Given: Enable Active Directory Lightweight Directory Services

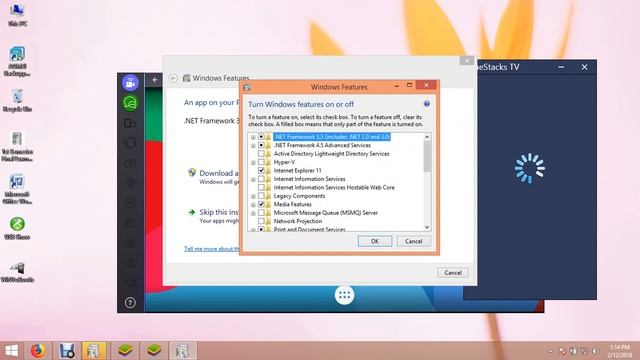Looking at the screenshot, I should (261, 153).
